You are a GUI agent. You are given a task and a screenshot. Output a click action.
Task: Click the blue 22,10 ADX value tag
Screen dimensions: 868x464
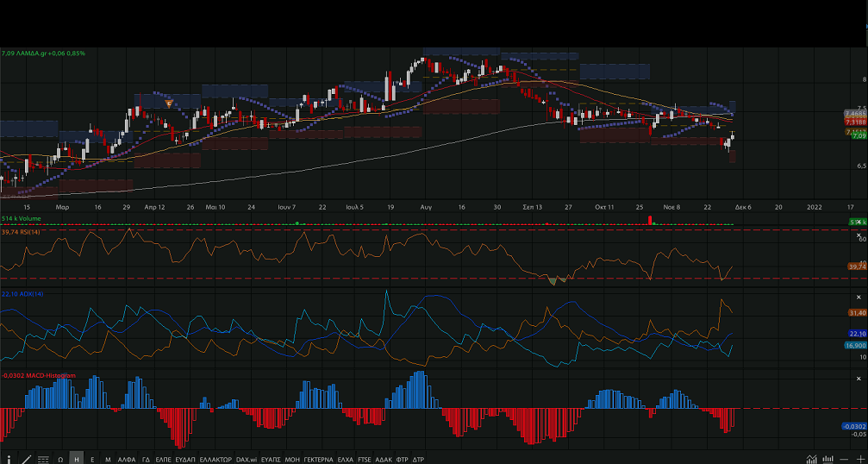pyautogui.click(x=858, y=333)
